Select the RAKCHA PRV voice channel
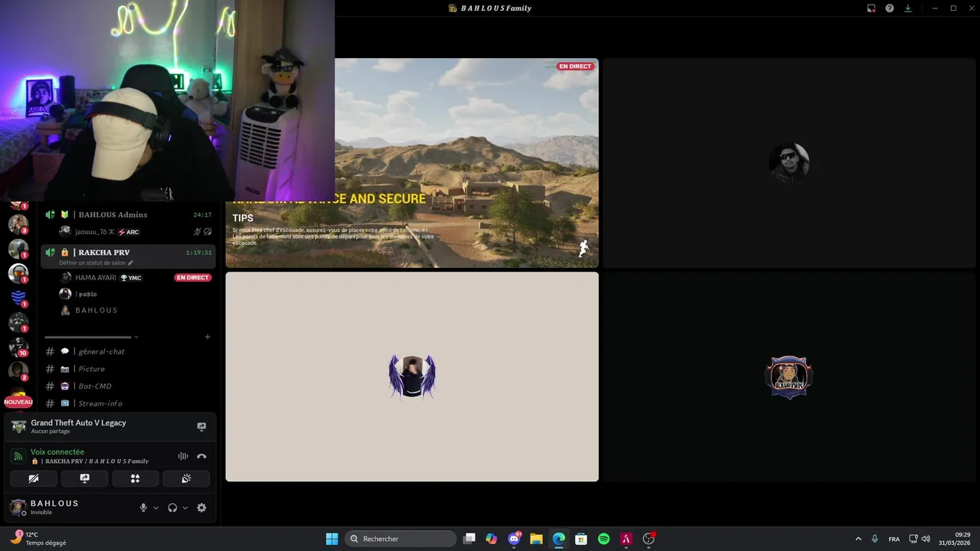980x551 pixels. pos(129,256)
